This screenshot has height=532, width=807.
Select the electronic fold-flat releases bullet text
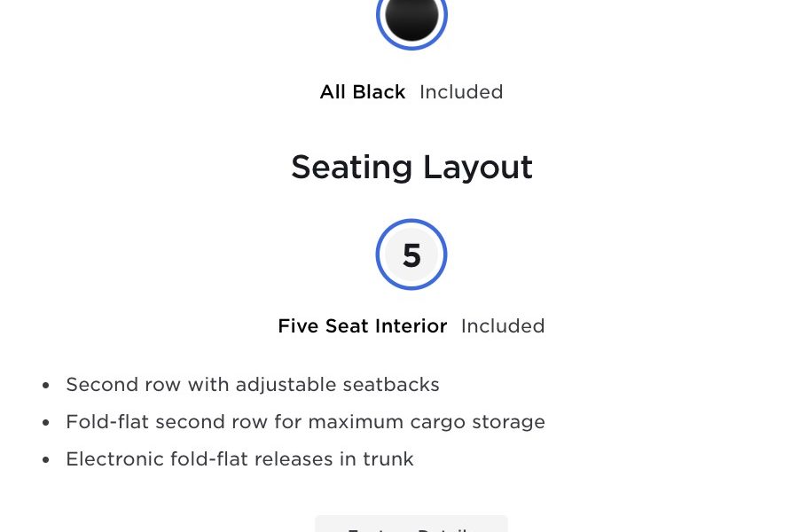coord(239,459)
